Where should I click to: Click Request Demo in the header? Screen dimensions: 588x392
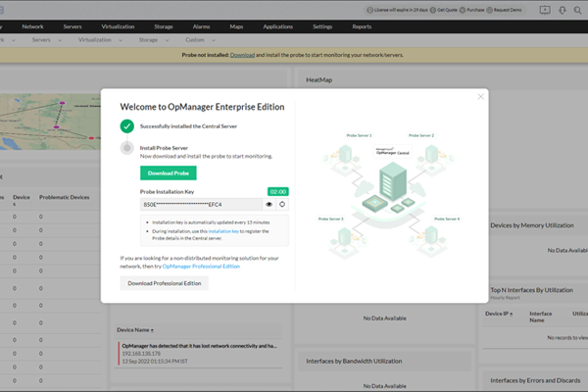[x=504, y=10]
